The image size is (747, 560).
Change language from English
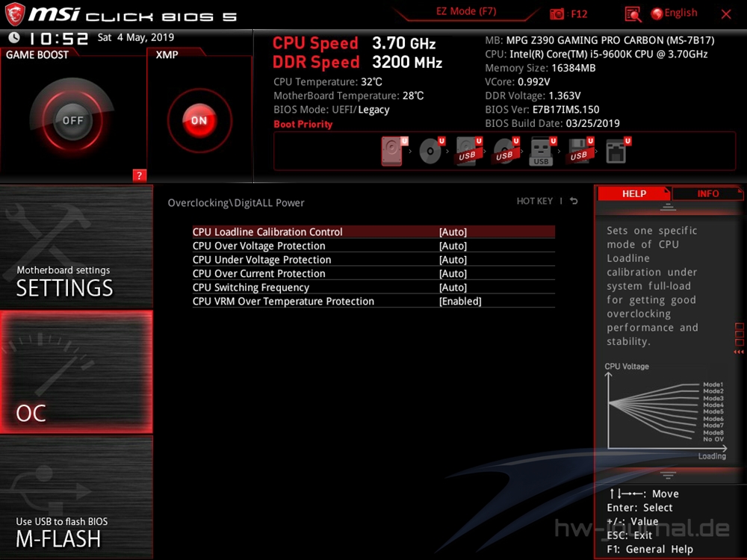point(681,13)
